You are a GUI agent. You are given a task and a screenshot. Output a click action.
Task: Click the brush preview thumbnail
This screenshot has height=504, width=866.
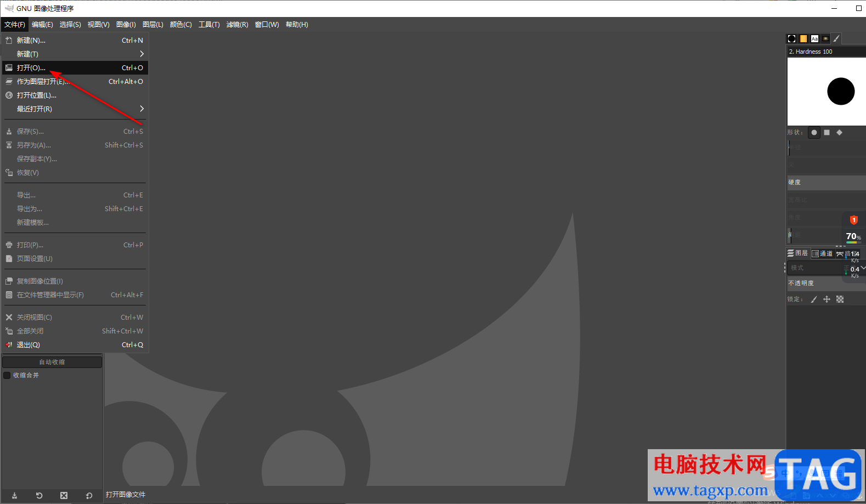827,92
